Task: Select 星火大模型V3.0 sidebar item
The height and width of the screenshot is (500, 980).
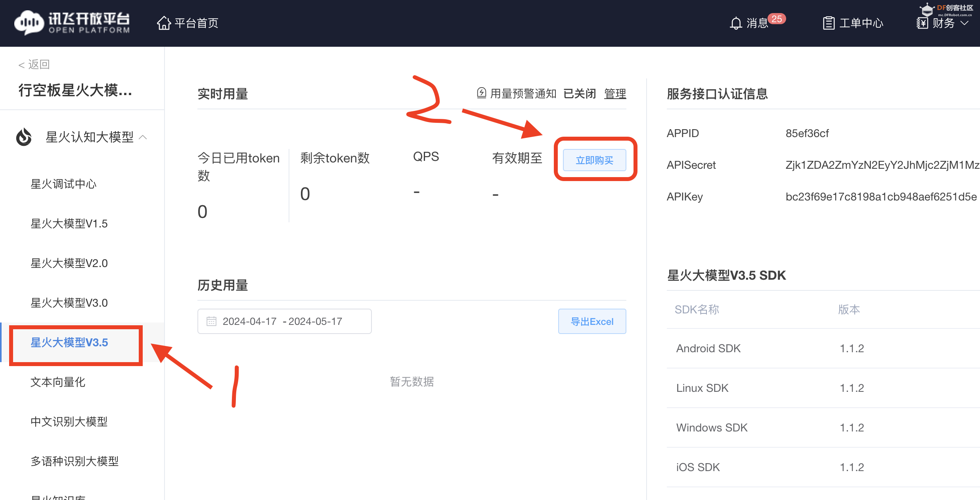Action: tap(69, 303)
